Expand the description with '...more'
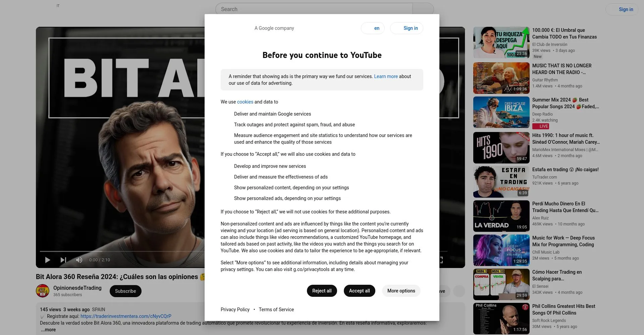 [48, 330]
